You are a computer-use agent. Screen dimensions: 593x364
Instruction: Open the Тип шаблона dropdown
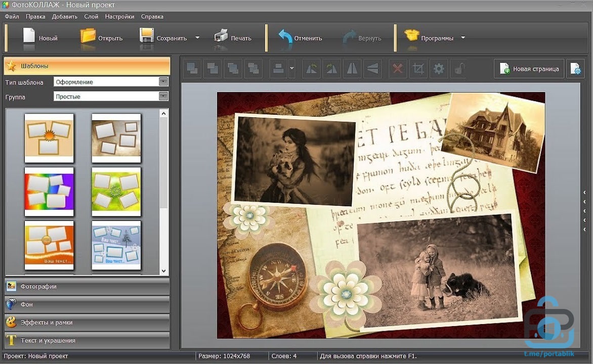pos(163,82)
